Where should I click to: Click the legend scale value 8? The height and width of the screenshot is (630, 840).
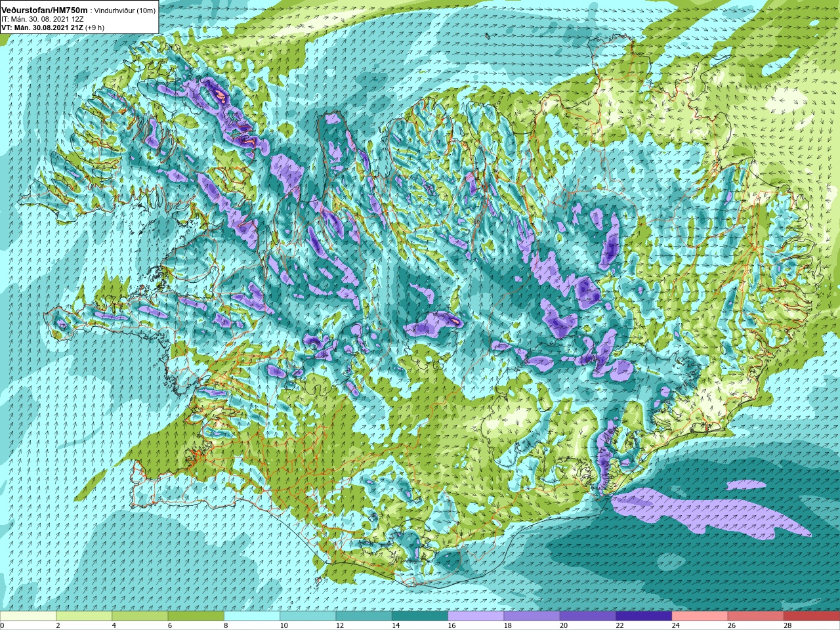tap(226, 626)
